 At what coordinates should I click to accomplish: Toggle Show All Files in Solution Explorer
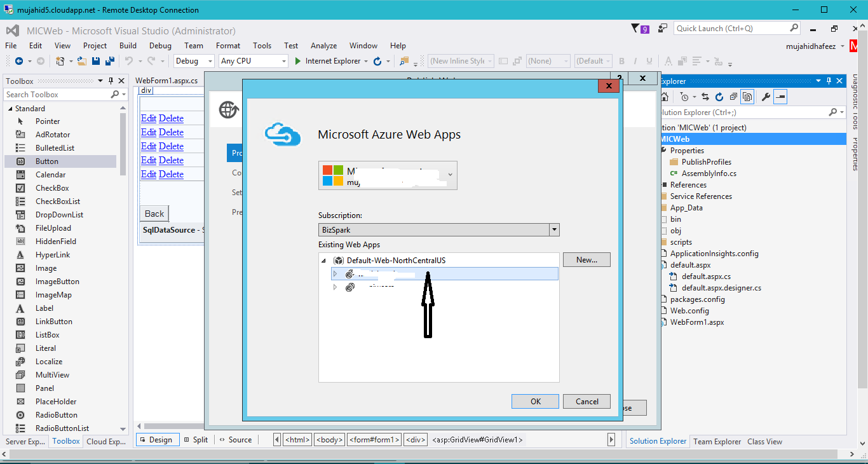pos(747,97)
